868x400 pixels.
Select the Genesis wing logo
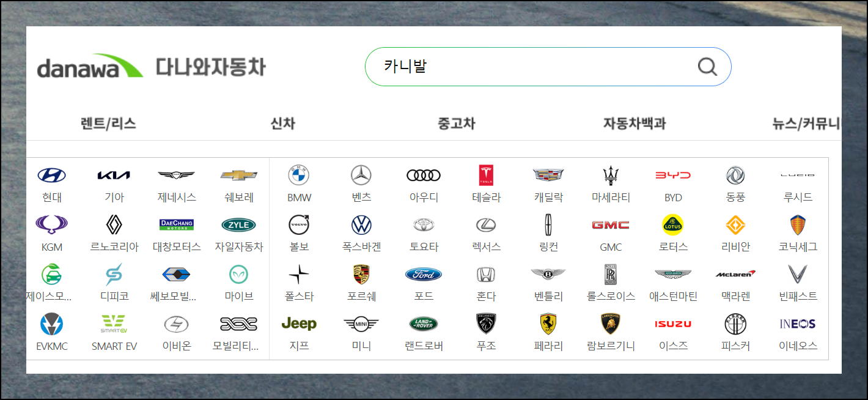point(177,176)
